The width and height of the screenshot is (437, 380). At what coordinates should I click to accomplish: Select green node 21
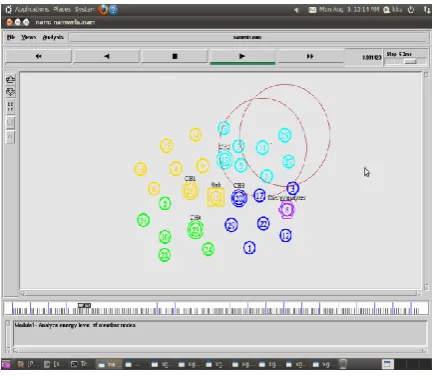coord(164,255)
